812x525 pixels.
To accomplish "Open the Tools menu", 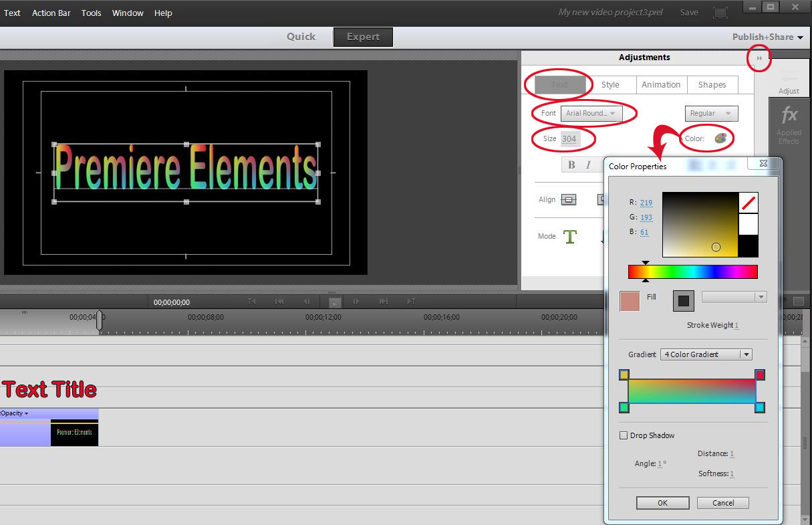I will (x=92, y=13).
